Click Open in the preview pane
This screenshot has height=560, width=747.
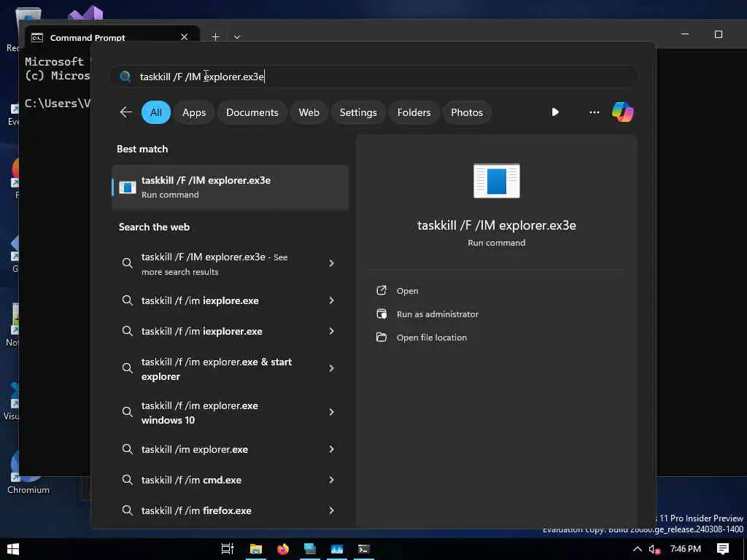407,291
